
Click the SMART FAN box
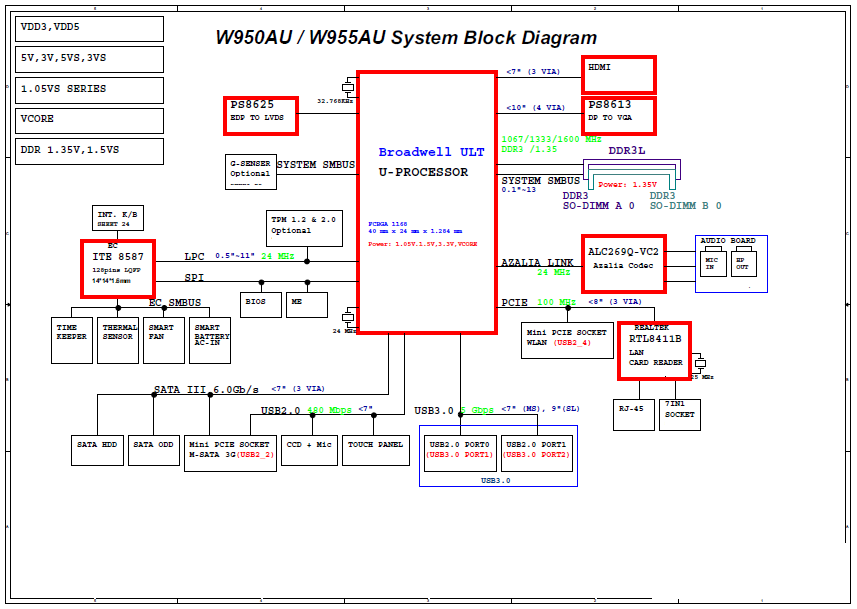pyautogui.click(x=163, y=340)
